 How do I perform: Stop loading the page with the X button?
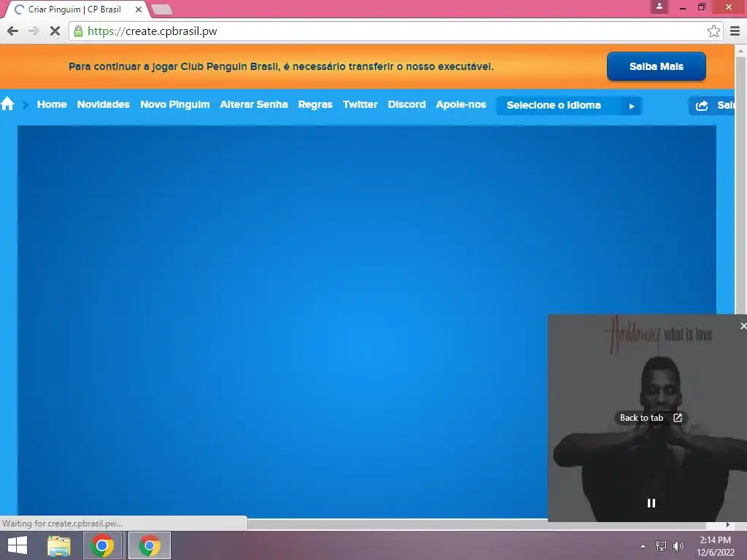[x=55, y=31]
